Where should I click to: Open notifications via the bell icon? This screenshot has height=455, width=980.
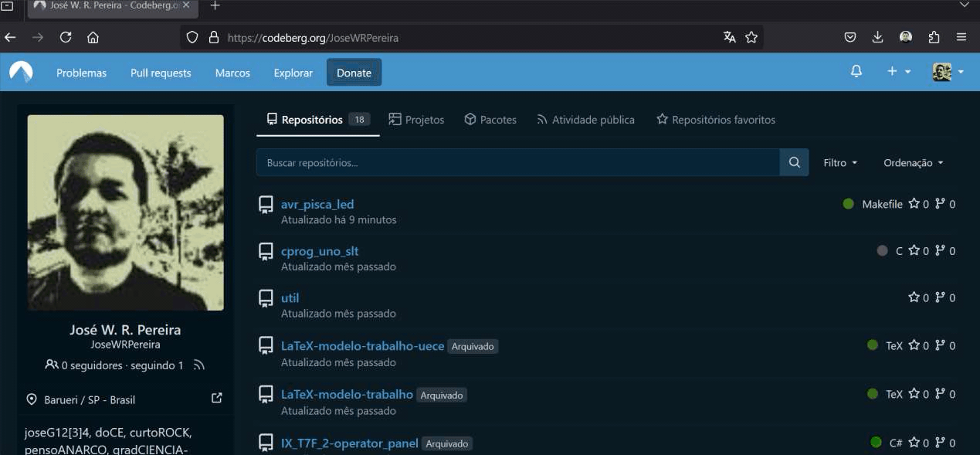point(856,70)
